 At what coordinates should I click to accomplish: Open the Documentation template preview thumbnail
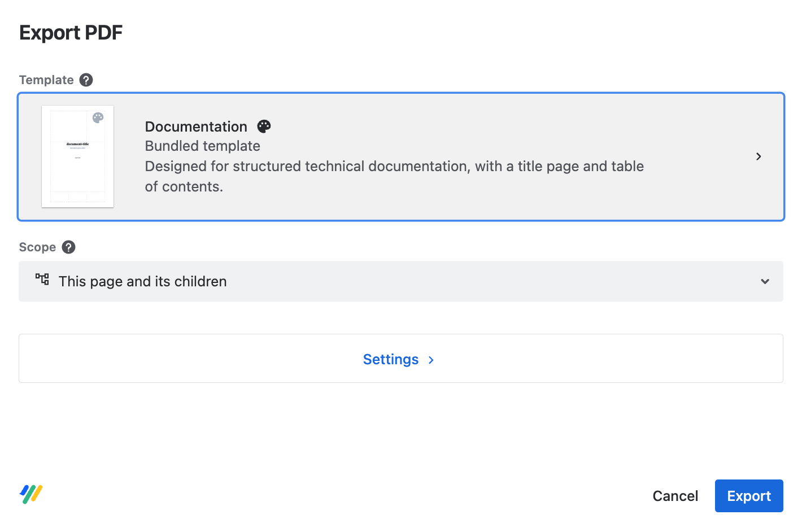(78, 156)
